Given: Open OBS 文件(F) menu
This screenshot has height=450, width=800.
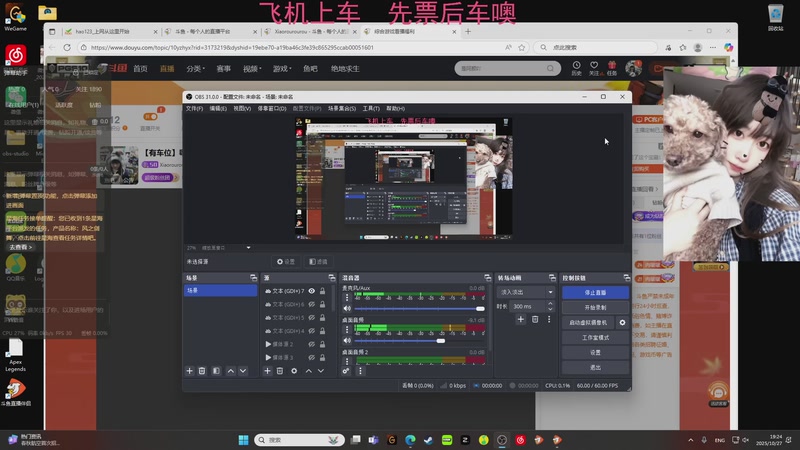Looking at the screenshot, I should [x=194, y=108].
